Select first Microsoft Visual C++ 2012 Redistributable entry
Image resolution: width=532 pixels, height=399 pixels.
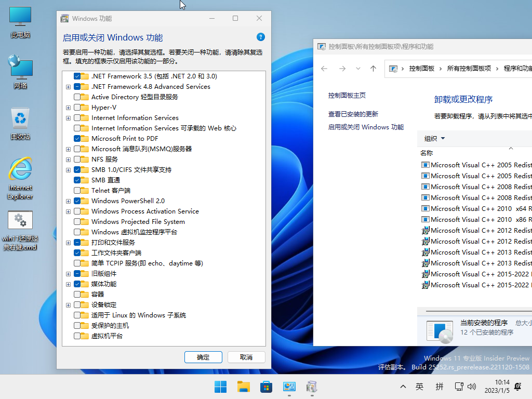[x=476, y=230]
